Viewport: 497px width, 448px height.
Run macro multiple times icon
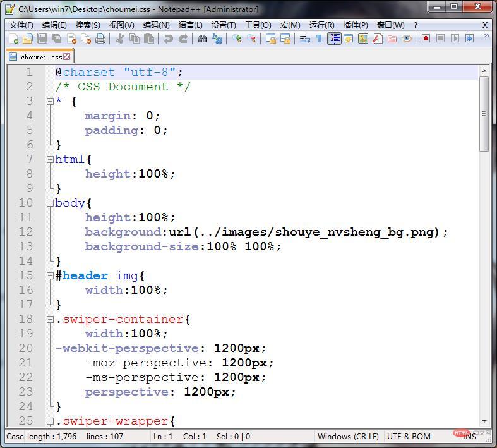469,39
